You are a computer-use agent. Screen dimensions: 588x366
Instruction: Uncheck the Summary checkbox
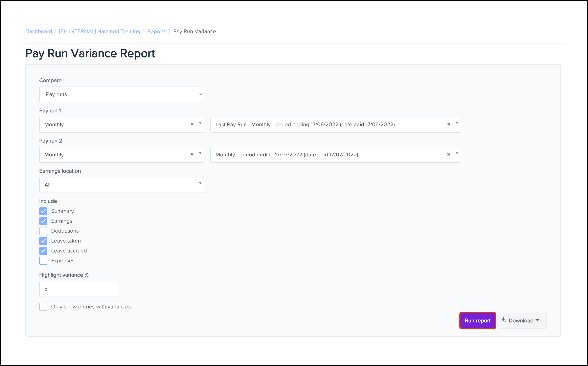tap(43, 211)
